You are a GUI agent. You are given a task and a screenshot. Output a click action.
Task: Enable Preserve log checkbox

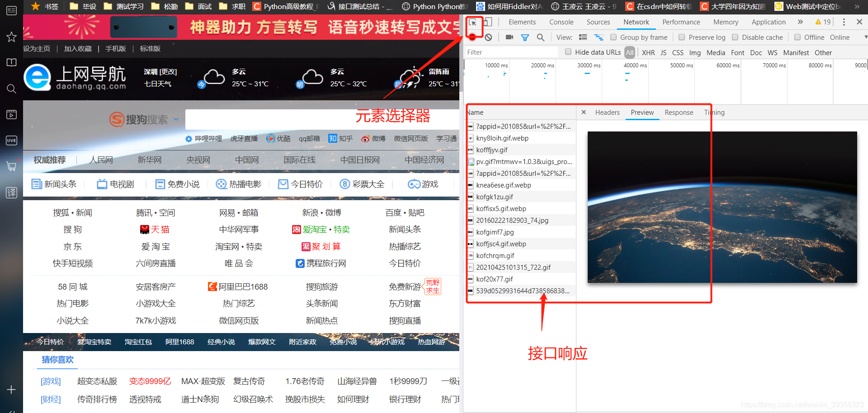tap(682, 38)
